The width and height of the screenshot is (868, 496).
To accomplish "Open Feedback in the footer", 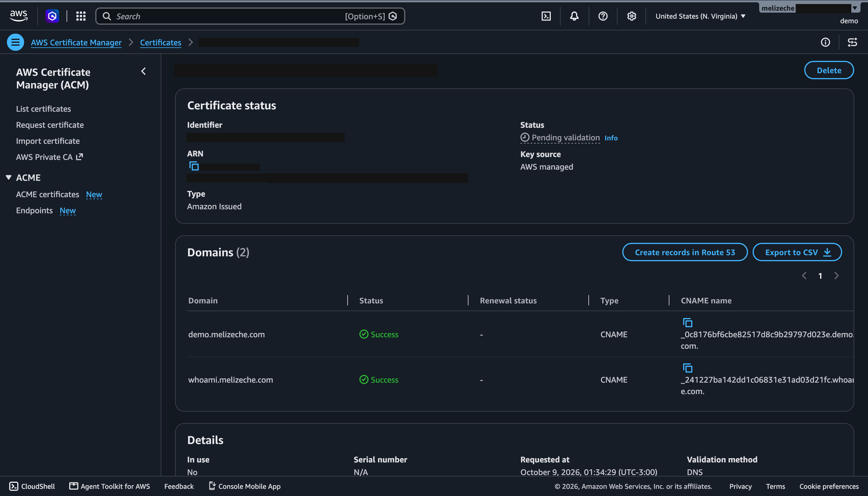I will 179,486.
